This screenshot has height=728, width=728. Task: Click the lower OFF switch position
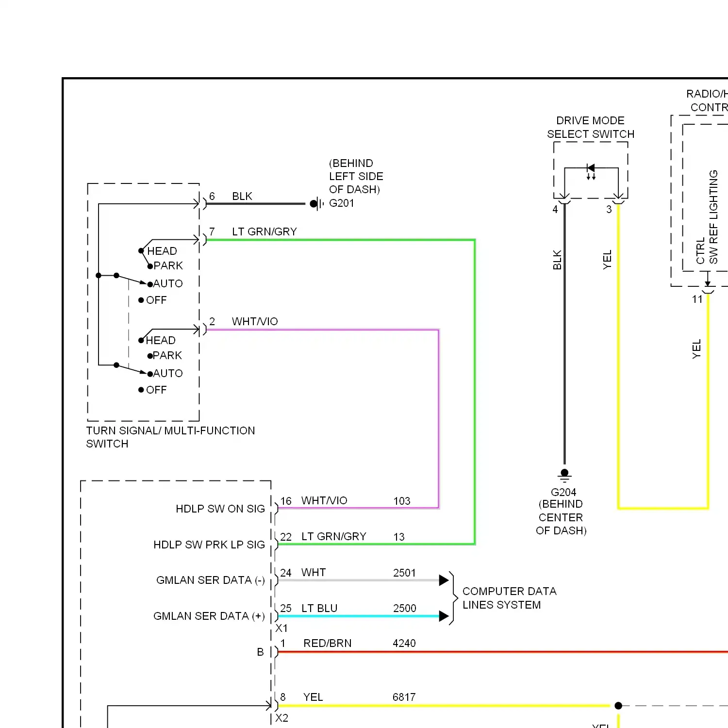156,390
